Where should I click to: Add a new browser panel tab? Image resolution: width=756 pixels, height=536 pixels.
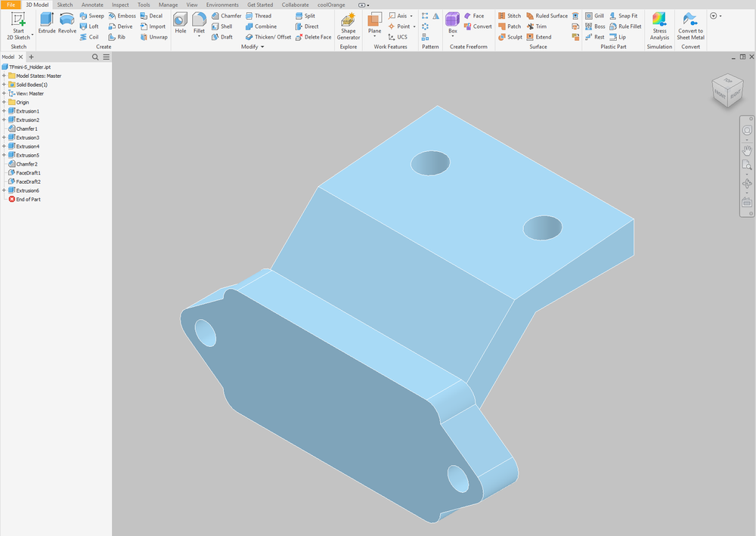tap(31, 57)
